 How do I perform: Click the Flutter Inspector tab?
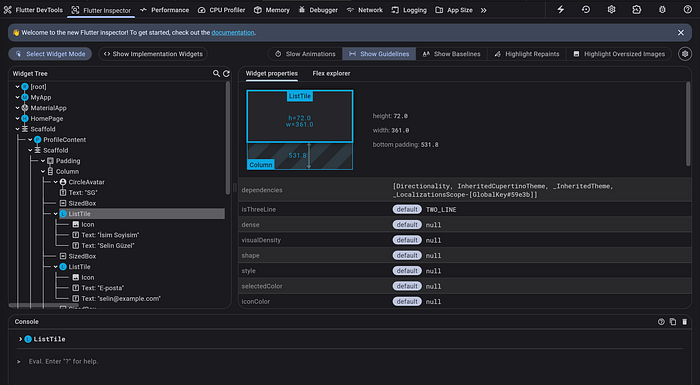coord(101,10)
